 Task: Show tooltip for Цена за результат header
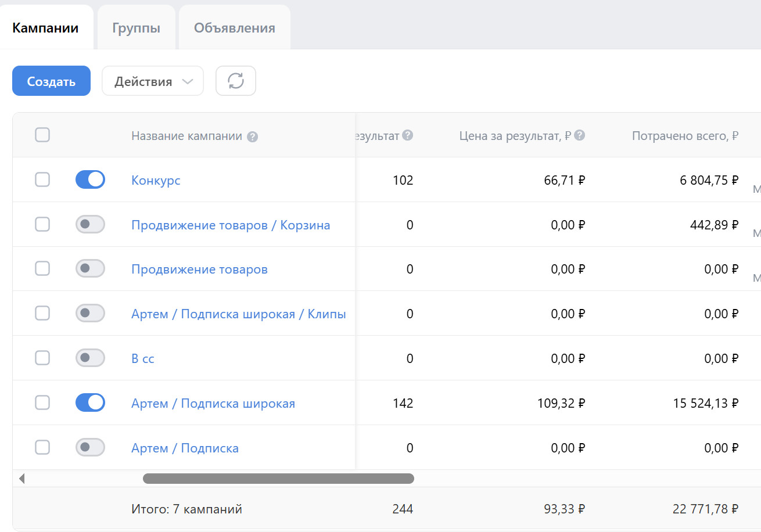(579, 135)
